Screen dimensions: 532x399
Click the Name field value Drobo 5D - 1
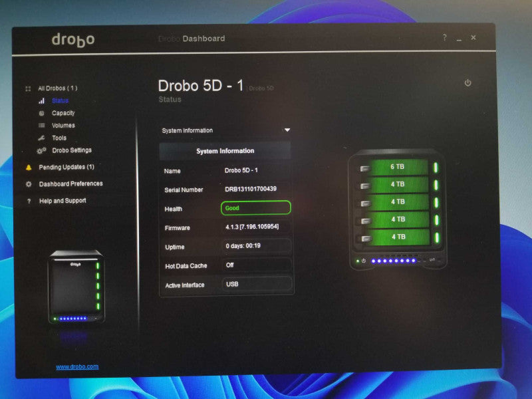241,170
